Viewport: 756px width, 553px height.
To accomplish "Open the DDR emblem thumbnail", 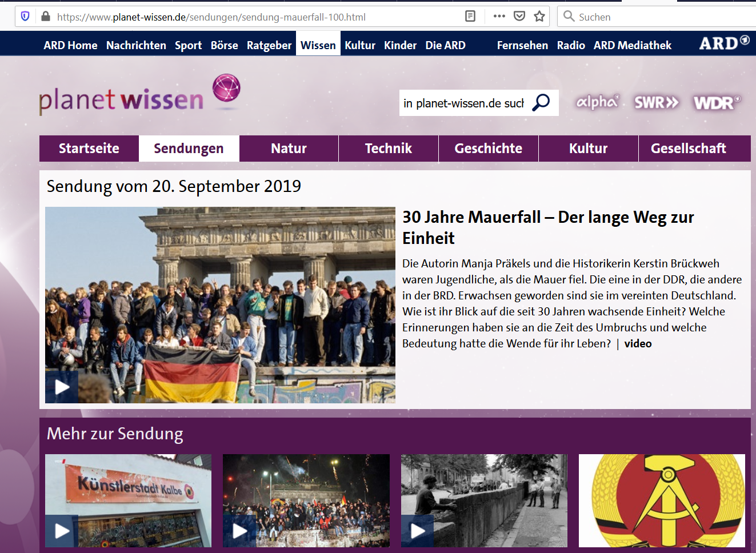I will (662, 500).
